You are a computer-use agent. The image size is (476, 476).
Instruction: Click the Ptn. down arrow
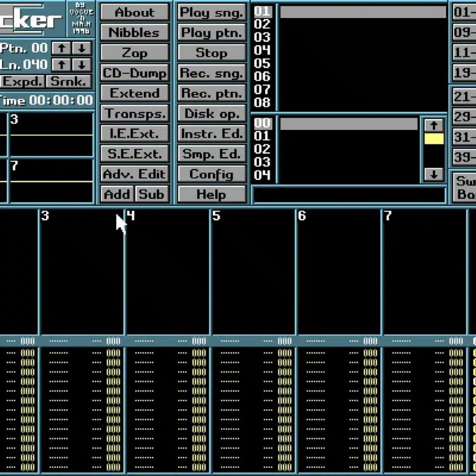[x=81, y=48]
